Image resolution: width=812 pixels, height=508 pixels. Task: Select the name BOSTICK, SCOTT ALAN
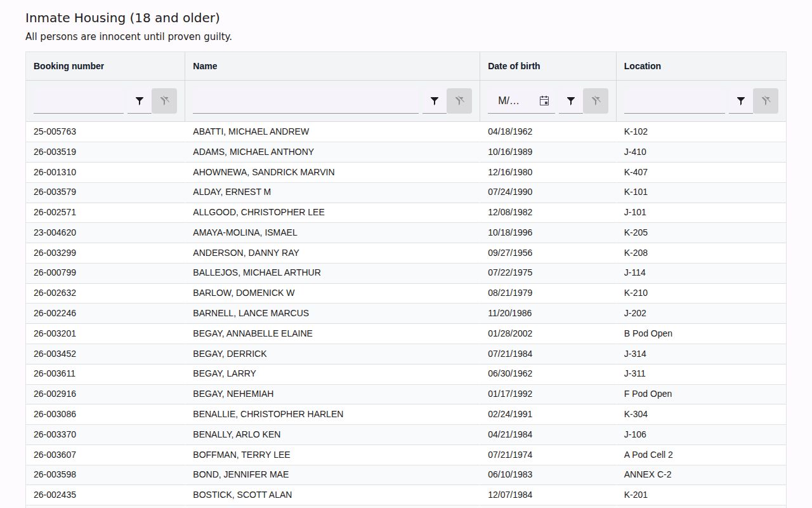(242, 495)
